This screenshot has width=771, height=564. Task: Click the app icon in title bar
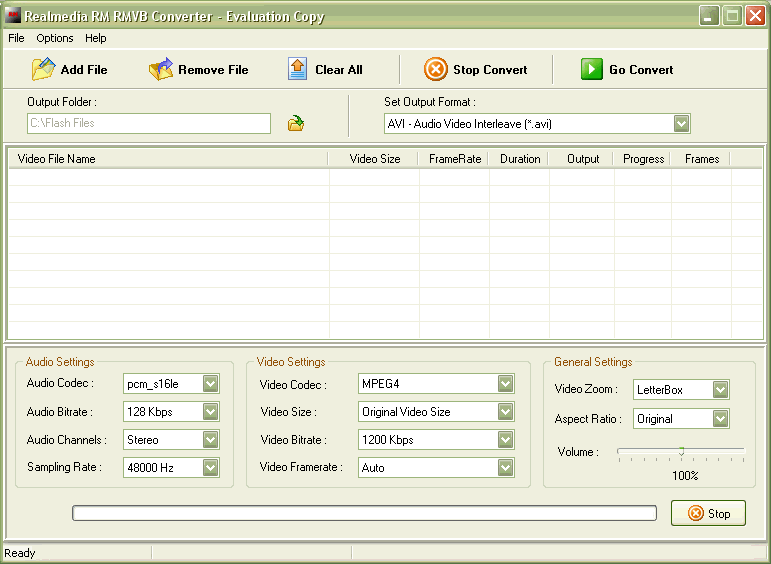[13, 16]
